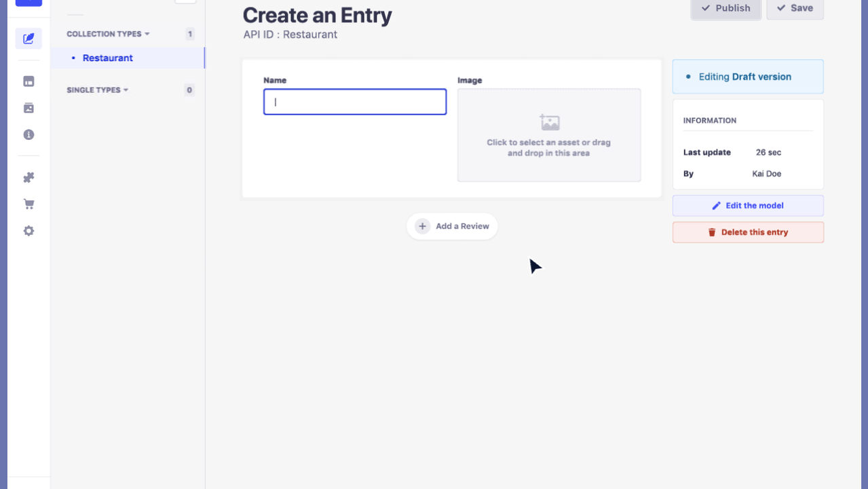The width and height of the screenshot is (868, 489).
Task: Open the Media Library icon
Action: (29, 108)
